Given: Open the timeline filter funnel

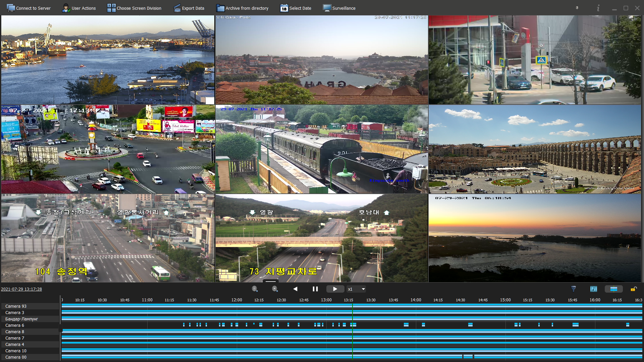Looking at the screenshot, I should 574,289.
